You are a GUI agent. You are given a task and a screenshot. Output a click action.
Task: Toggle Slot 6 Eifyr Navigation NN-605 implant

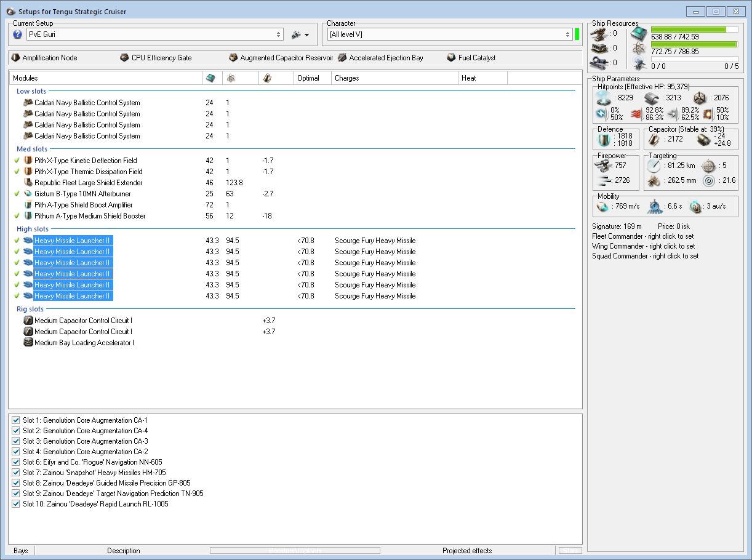(16, 462)
